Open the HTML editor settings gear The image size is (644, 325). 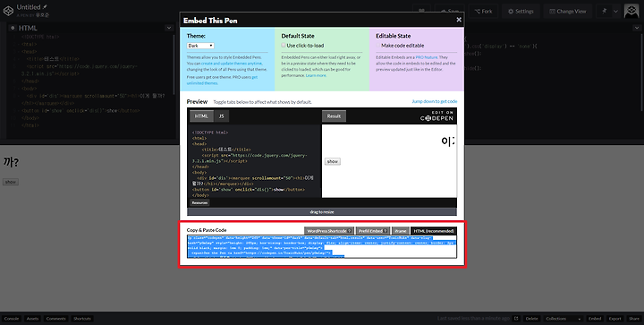pos(13,28)
